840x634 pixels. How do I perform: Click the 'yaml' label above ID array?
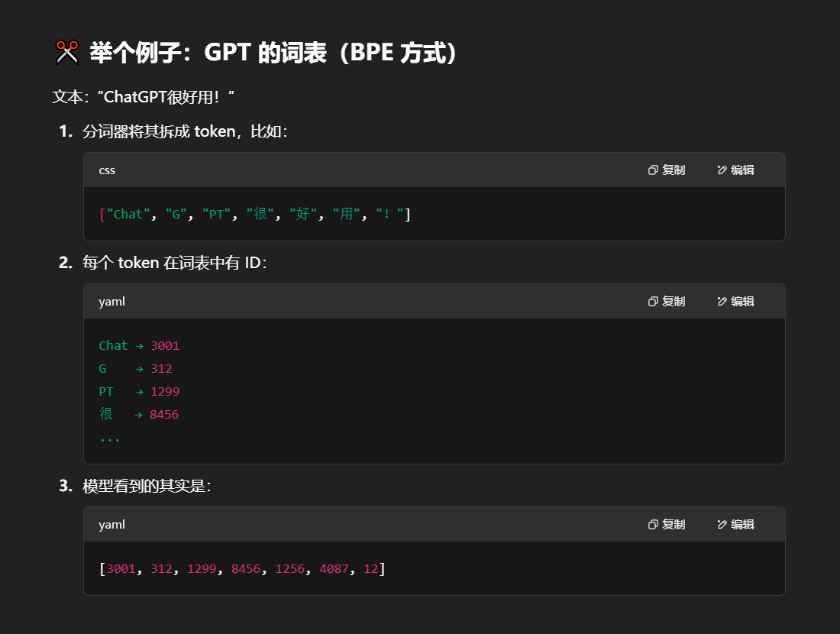(112, 525)
